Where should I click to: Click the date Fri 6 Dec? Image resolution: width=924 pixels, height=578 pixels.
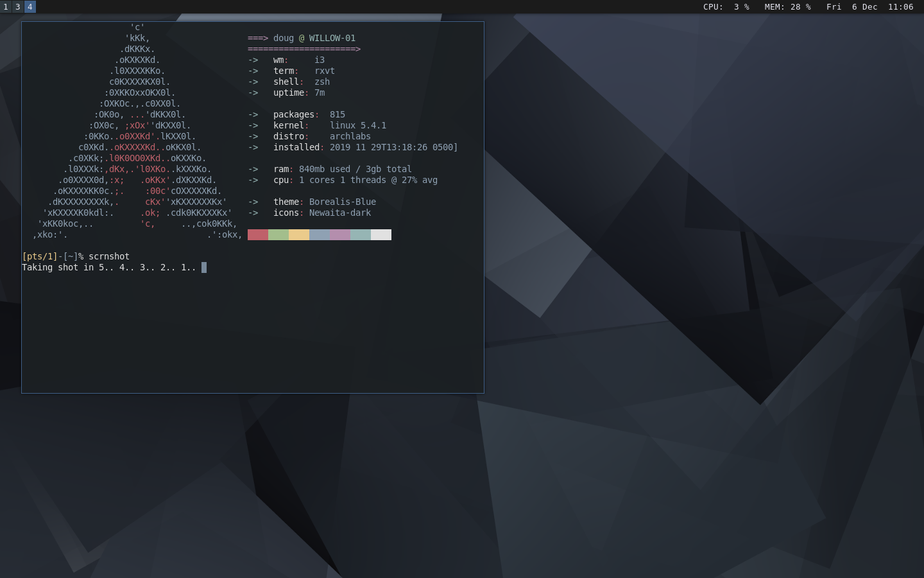click(x=851, y=7)
